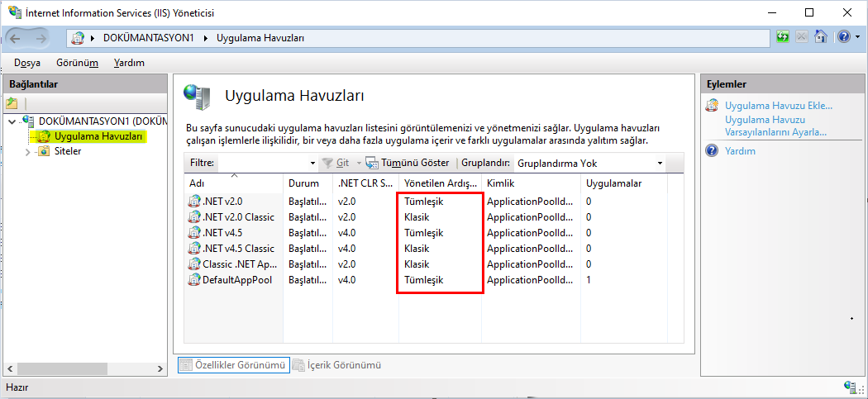
Task: Collapse the DOKÜMANTASYON1 tree node
Action: (x=12, y=121)
